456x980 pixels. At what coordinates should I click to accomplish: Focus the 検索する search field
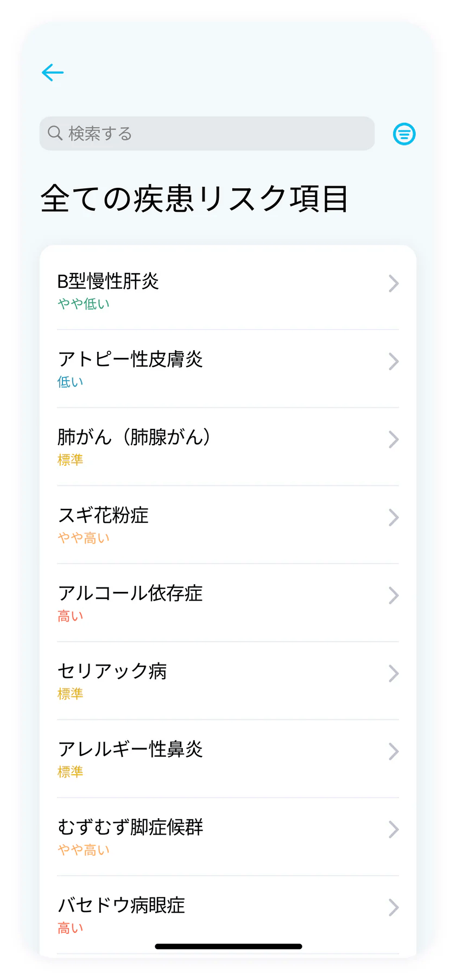(x=217, y=134)
